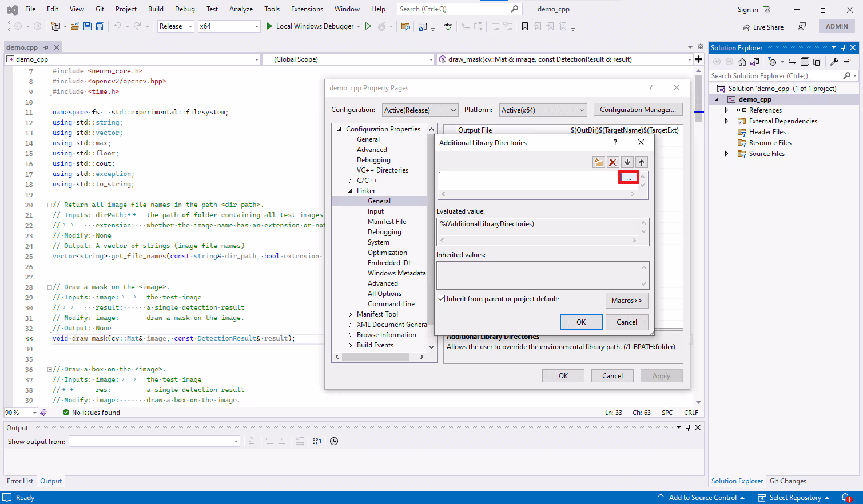The image size is (863, 504).
Task: Open the Build menu
Action: [x=156, y=9]
